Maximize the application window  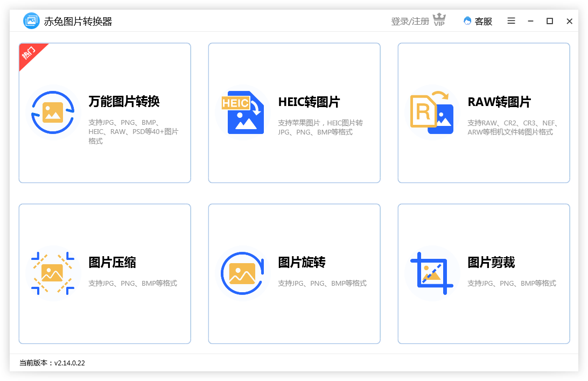point(550,21)
